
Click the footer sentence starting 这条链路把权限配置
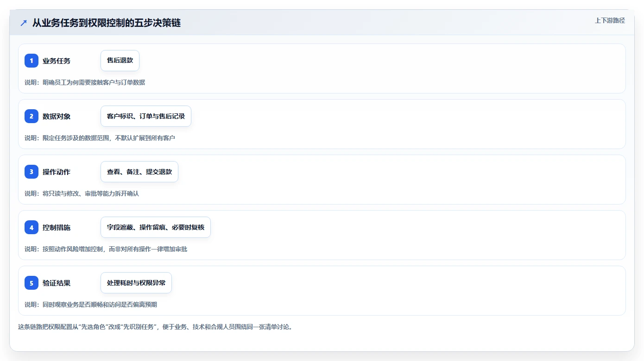tap(155, 327)
